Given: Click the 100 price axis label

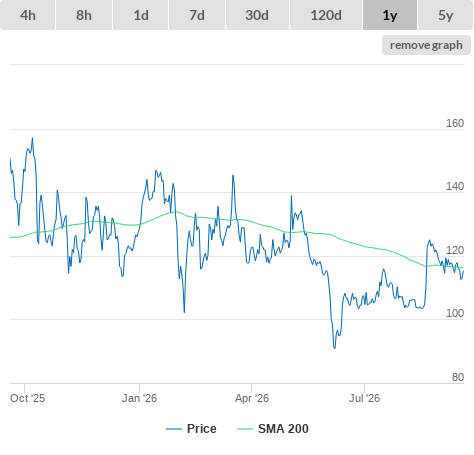Looking at the screenshot, I should 455,313.
